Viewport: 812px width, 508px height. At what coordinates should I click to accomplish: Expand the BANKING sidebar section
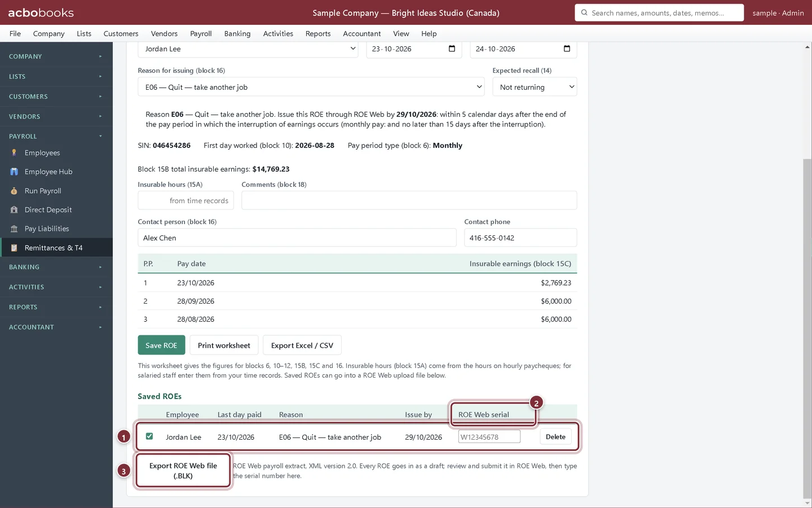56,267
